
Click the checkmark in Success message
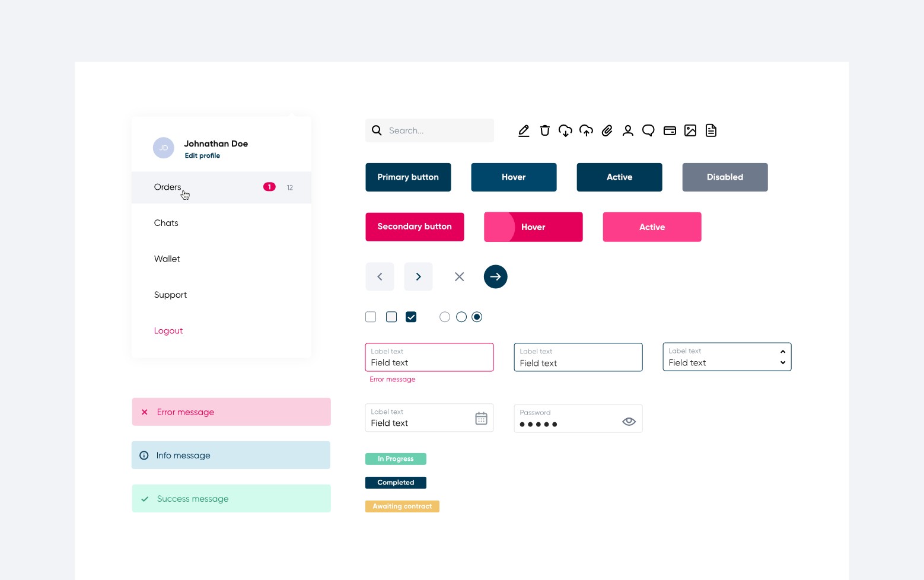point(144,499)
